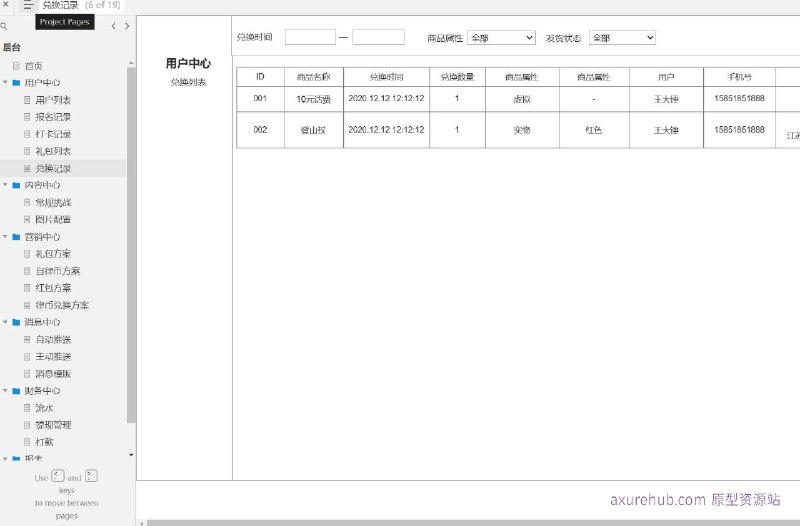Image resolution: width=800 pixels, height=526 pixels.
Task: Open the 提现管理 page
Action: tap(53, 424)
